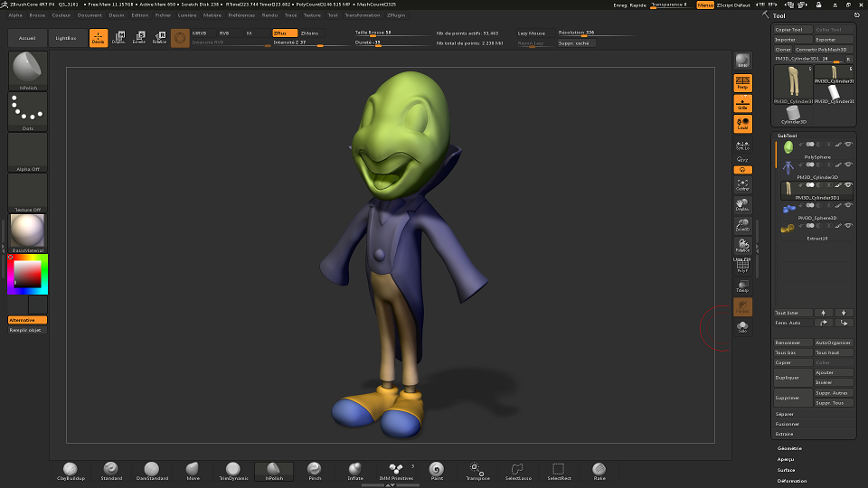Activate the Transpose tool
This screenshot has height=488, width=868.
click(x=477, y=472)
